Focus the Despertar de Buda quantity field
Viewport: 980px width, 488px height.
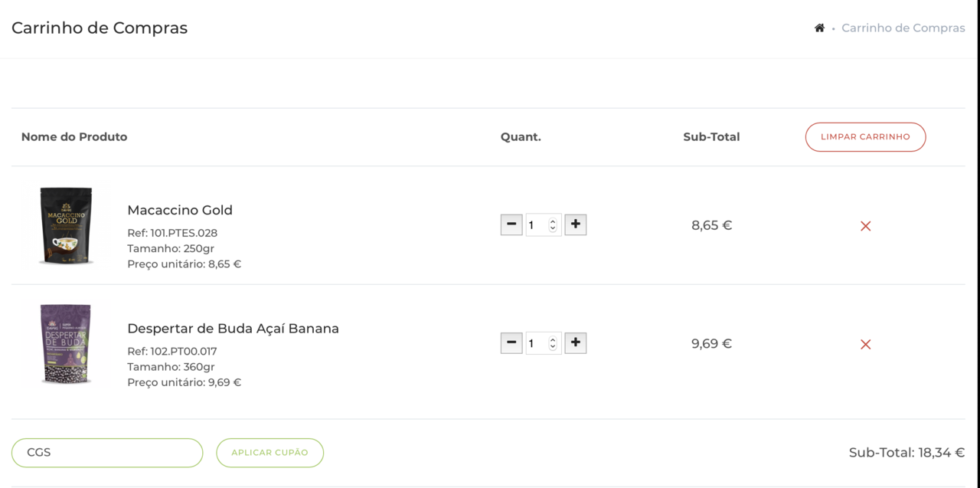click(536, 344)
